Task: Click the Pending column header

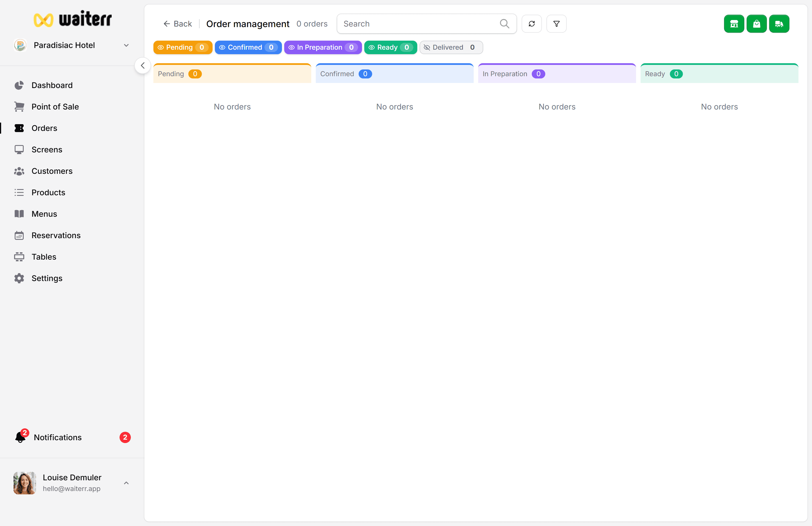Action: tap(232, 73)
